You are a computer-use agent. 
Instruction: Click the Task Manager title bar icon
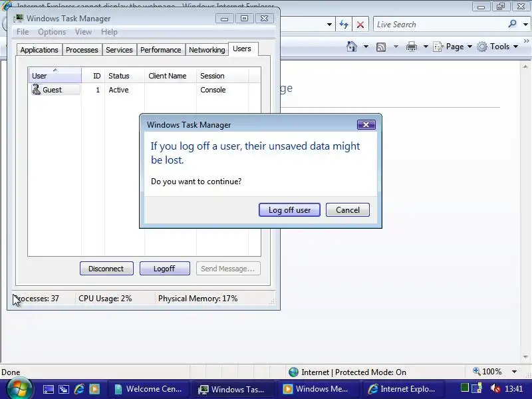tap(19, 19)
